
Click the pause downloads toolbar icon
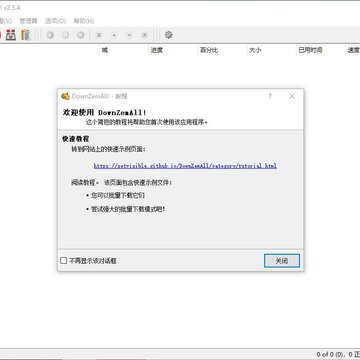pos(65,35)
